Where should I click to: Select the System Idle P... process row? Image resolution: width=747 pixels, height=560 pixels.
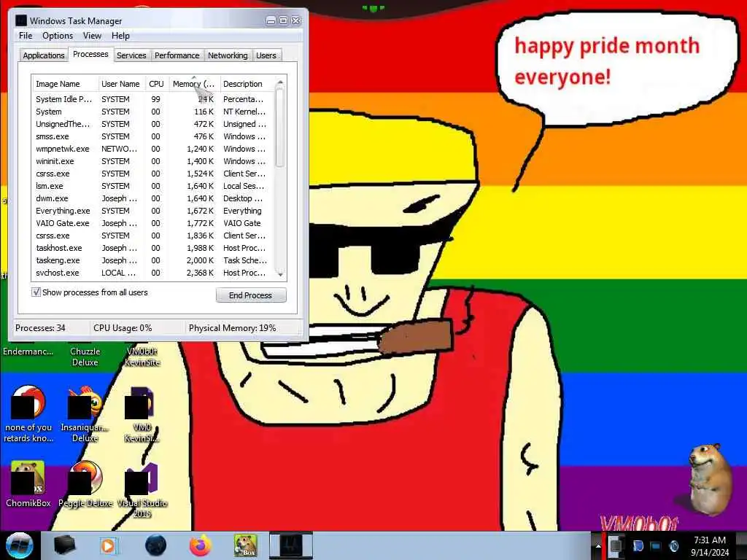[x=153, y=99]
